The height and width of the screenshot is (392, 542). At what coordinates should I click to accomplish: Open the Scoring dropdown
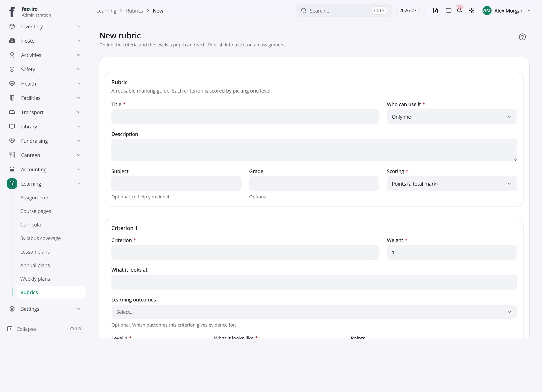(452, 184)
